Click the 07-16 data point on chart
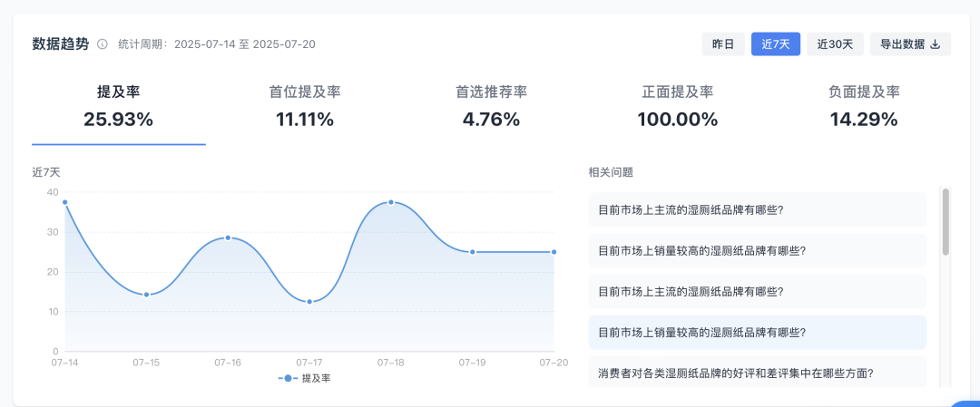Image resolution: width=980 pixels, height=407 pixels. pyautogui.click(x=228, y=237)
